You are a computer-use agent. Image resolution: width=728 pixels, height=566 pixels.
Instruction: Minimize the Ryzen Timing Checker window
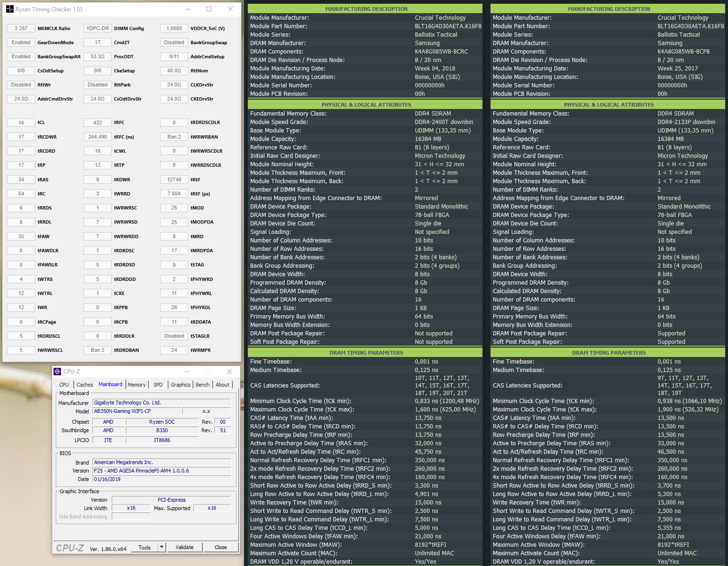188,9
